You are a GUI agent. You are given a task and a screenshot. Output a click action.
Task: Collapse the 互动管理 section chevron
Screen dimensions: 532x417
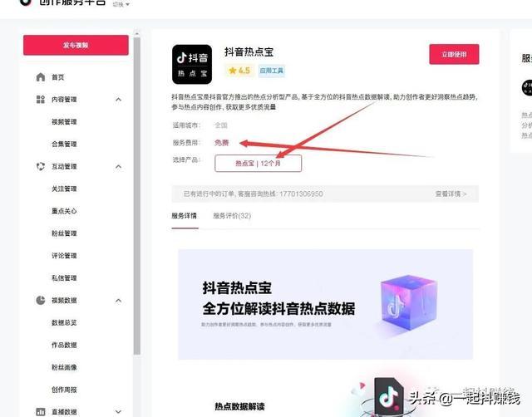(x=118, y=166)
